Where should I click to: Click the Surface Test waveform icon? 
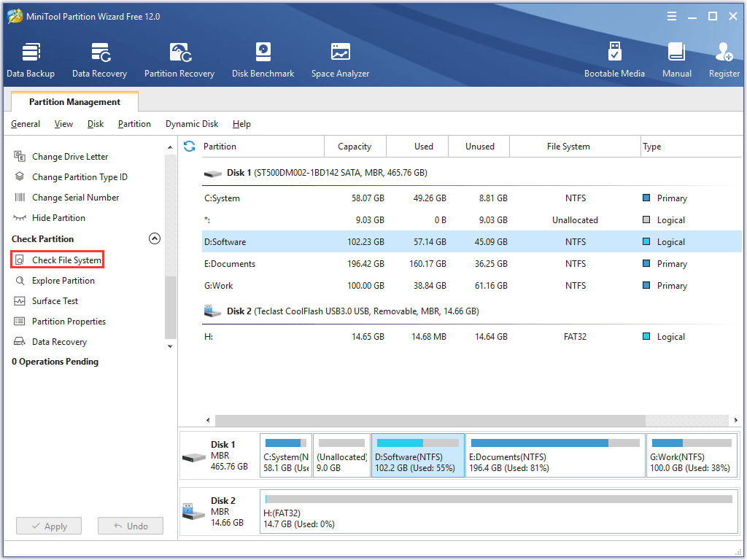20,301
